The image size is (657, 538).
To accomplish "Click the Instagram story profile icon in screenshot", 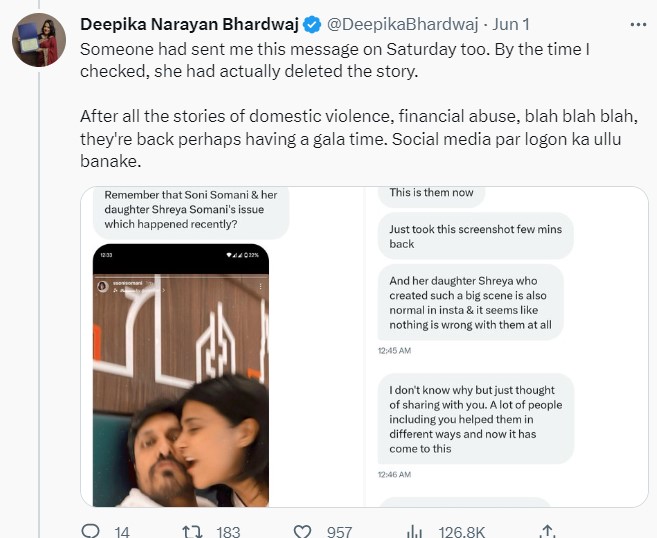I will pyautogui.click(x=102, y=286).
